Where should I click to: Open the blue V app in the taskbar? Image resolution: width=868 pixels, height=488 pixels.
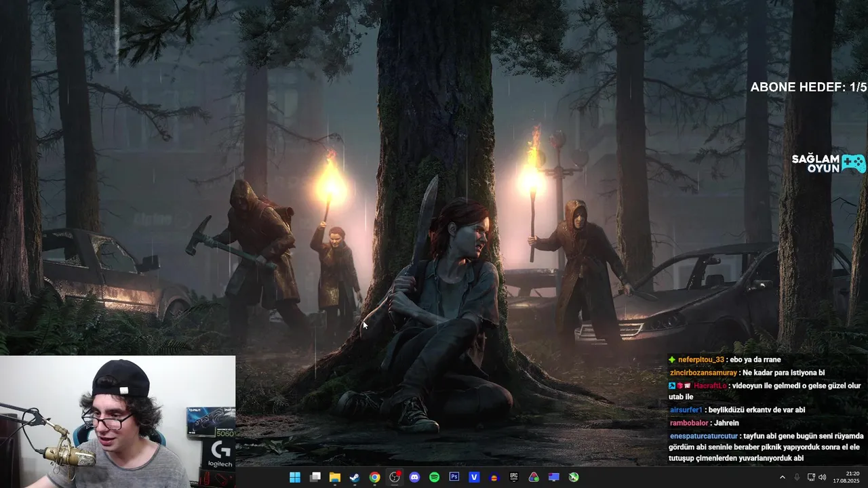click(474, 477)
